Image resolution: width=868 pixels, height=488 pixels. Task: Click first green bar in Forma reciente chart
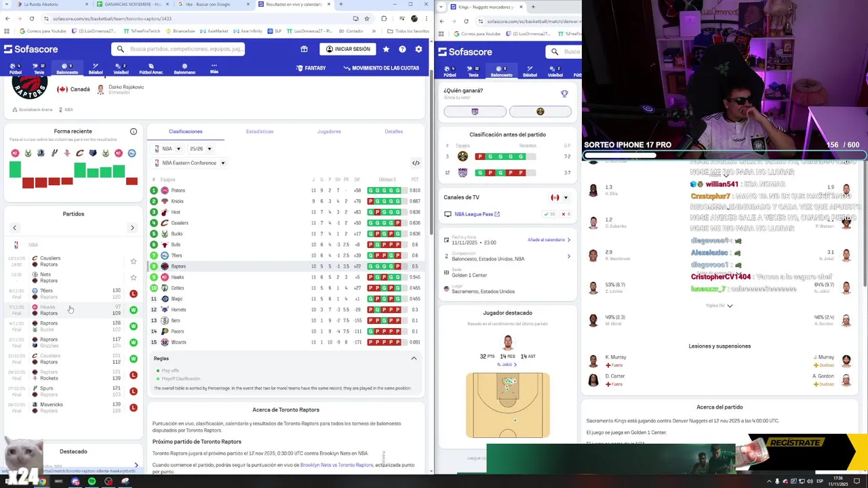(x=15, y=169)
